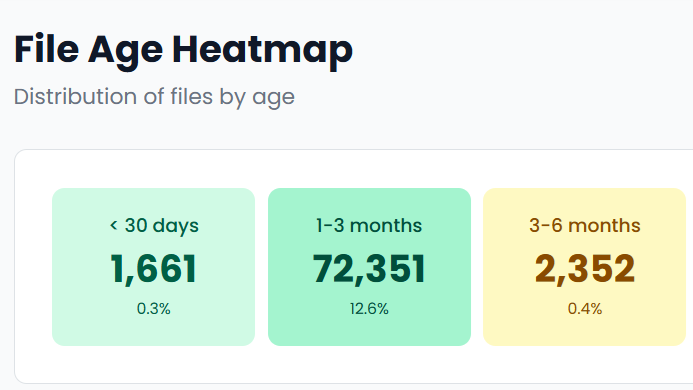Click the 12.6% percentage value

(x=369, y=309)
